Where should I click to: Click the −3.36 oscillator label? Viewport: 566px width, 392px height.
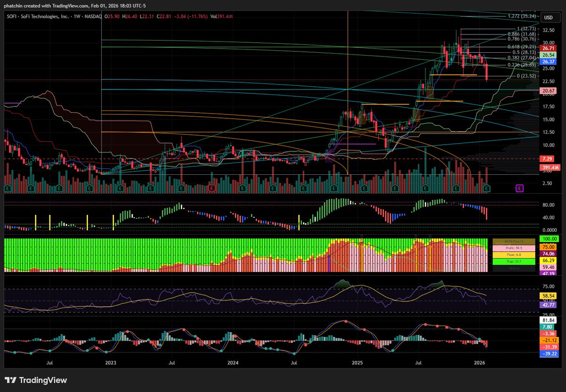(x=548, y=334)
